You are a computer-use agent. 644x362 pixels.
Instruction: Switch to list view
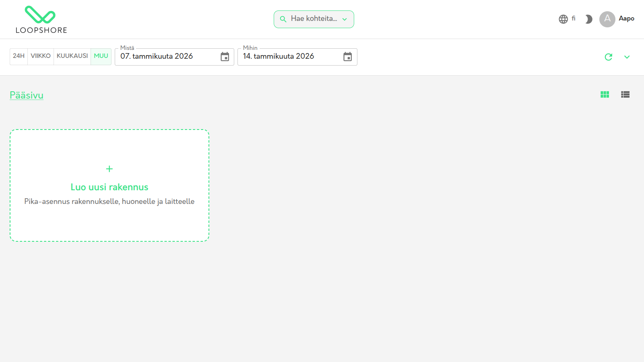625,95
